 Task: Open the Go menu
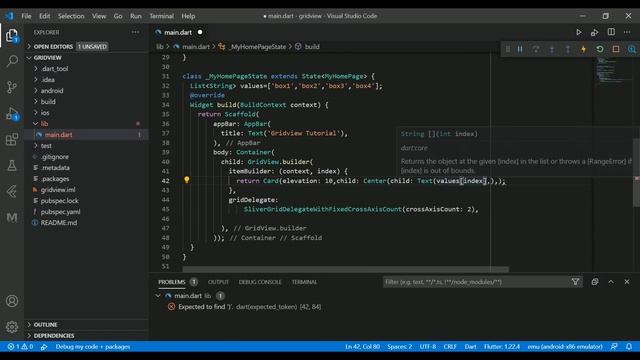118,16
